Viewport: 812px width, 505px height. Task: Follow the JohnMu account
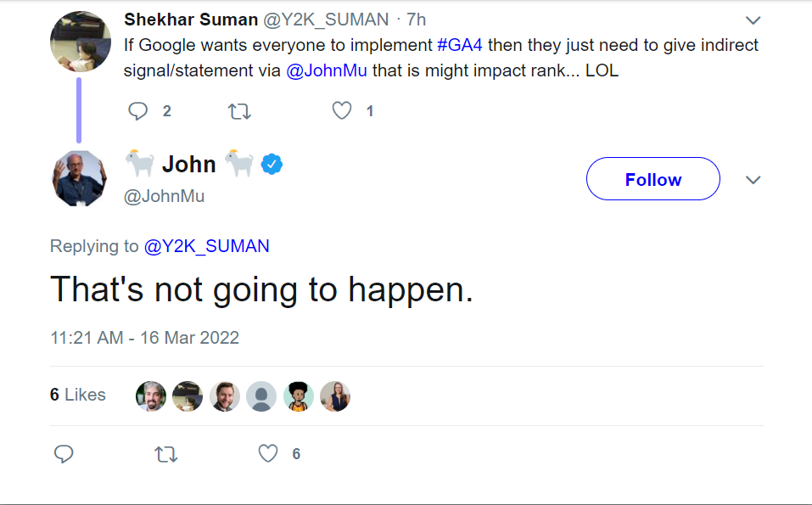652,179
